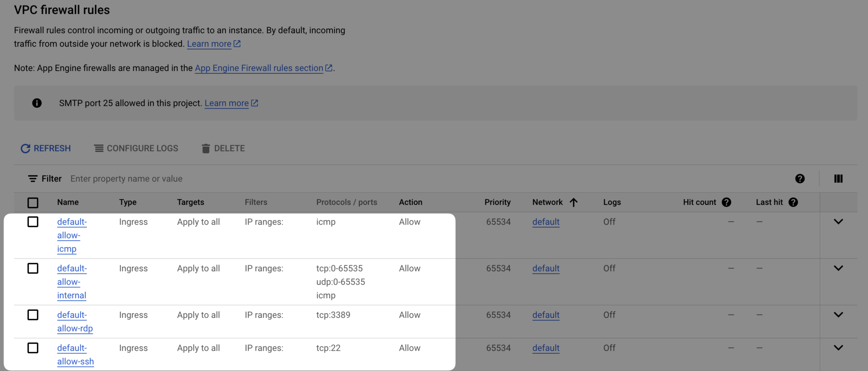
Task: Expand the default-allow-ssh row chevron
Action: 838,348
